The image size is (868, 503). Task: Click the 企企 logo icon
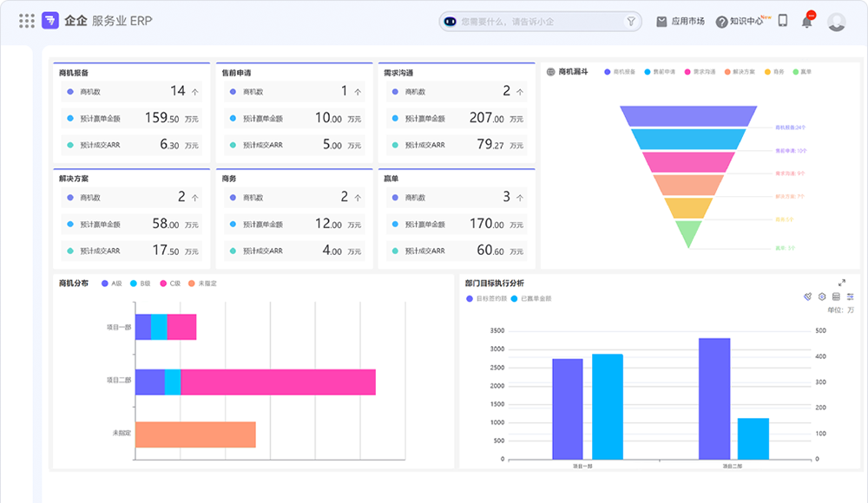point(50,21)
